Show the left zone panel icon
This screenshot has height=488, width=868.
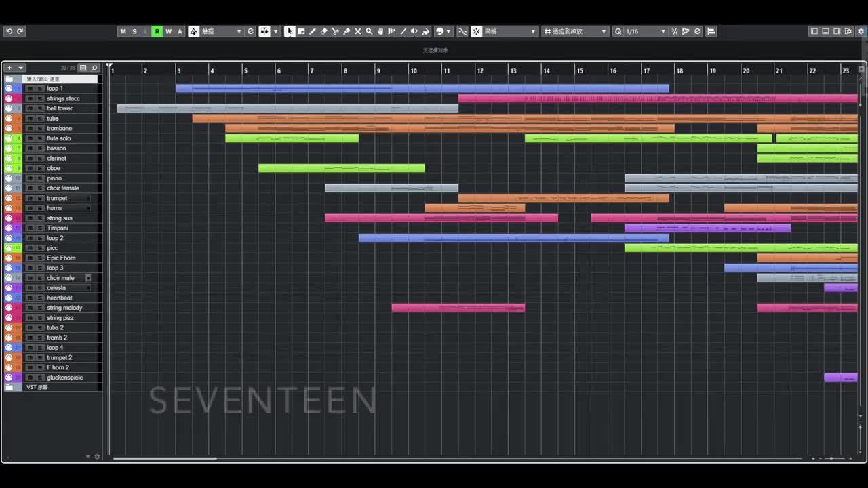(x=814, y=31)
